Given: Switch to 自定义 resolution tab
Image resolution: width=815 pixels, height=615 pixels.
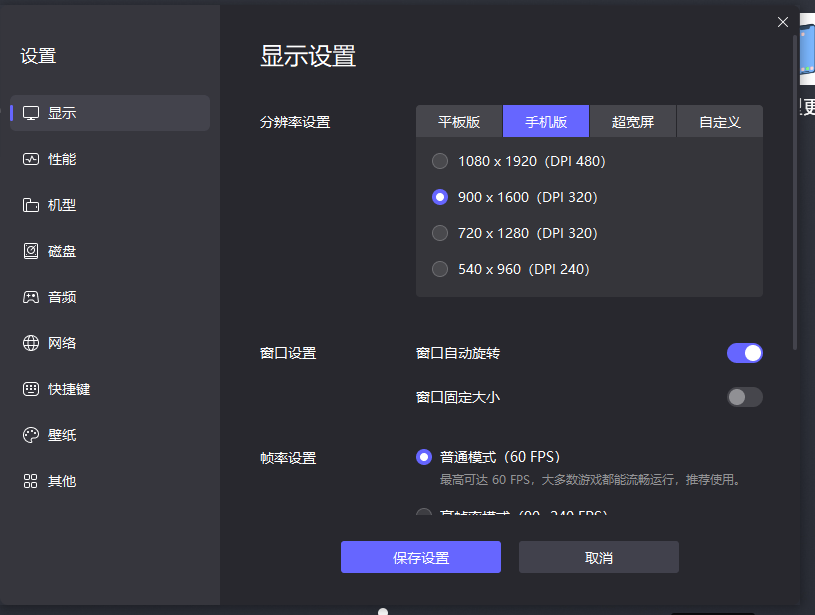Looking at the screenshot, I should (720, 122).
